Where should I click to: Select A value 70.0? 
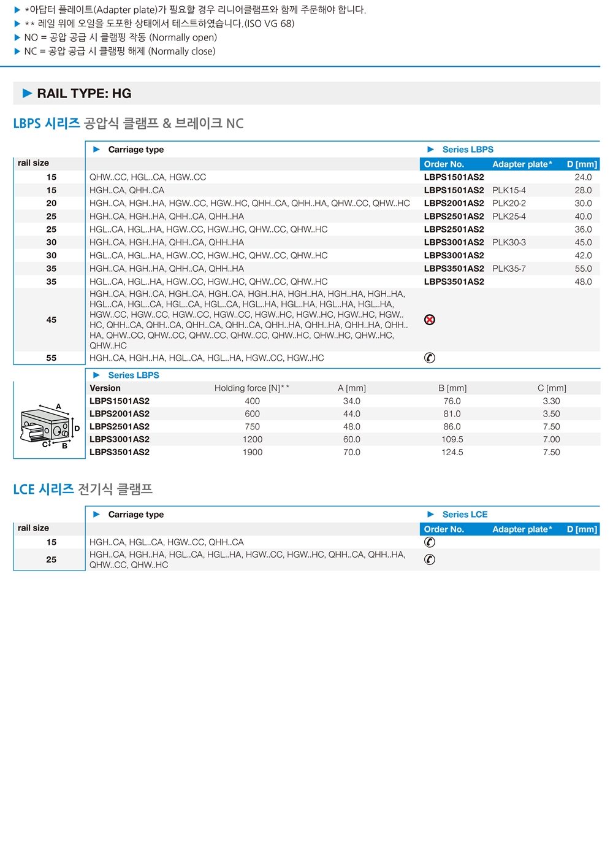(352, 452)
